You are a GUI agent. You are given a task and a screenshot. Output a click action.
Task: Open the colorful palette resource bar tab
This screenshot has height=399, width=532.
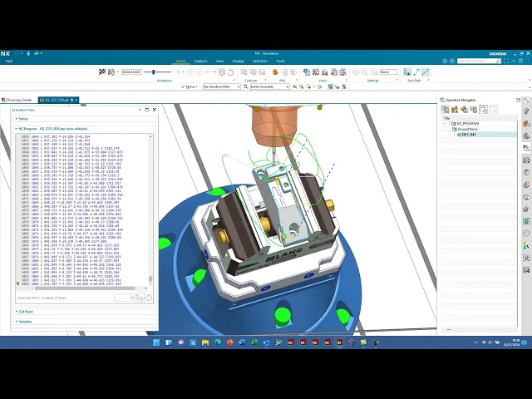(x=526, y=245)
